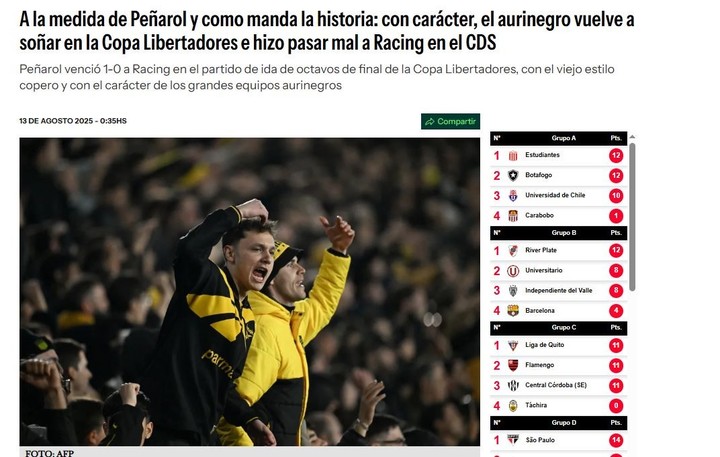Select the Grupo A table header
The image size is (720, 457).
click(558, 138)
